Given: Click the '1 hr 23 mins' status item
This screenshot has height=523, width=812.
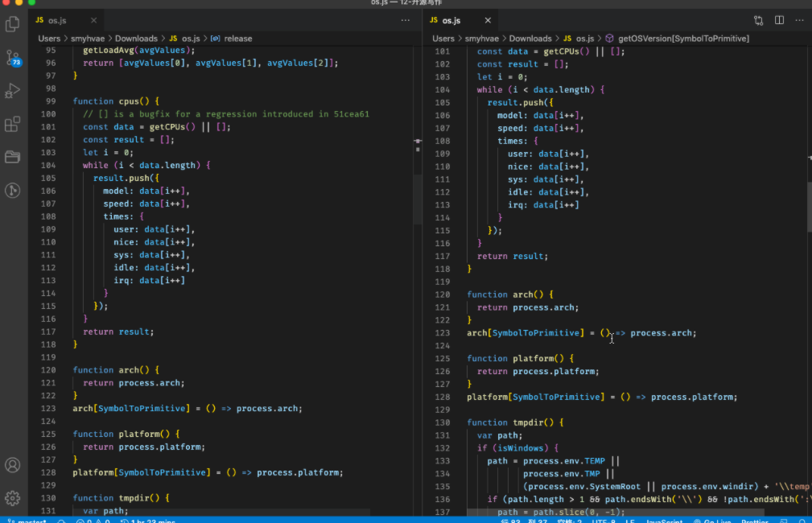Looking at the screenshot, I should [x=148, y=521].
